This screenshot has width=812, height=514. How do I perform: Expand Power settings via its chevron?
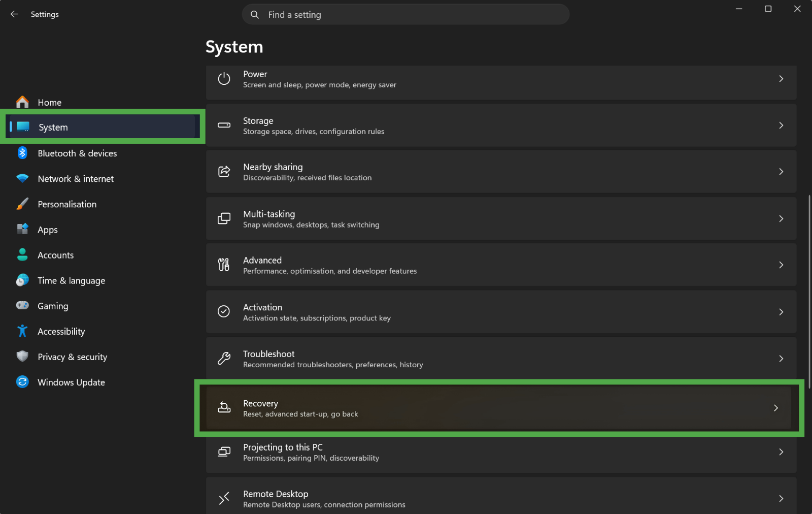tap(781, 79)
